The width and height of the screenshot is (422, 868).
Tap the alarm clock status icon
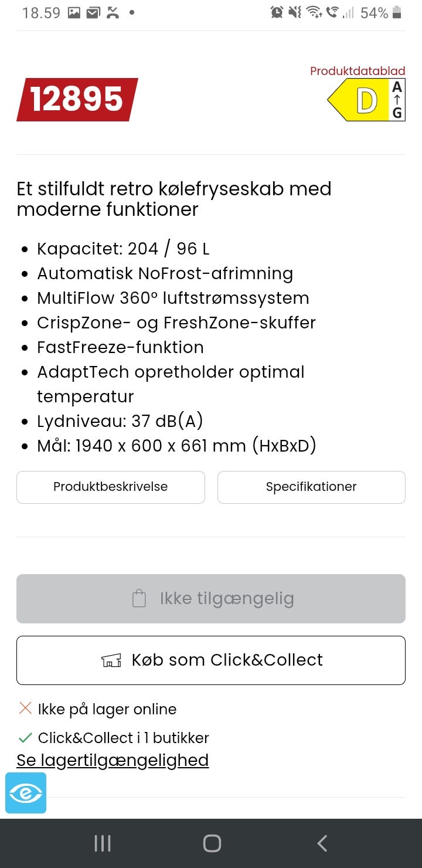point(277,12)
